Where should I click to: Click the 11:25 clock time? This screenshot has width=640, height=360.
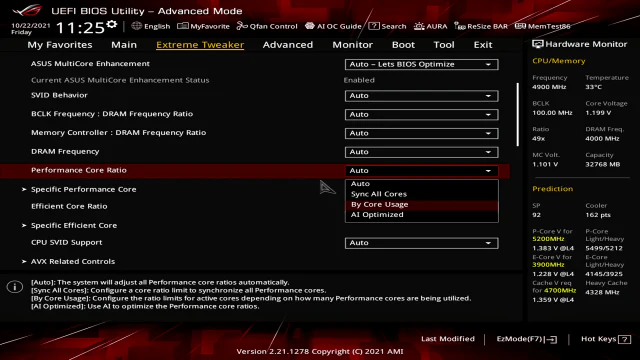point(80,28)
